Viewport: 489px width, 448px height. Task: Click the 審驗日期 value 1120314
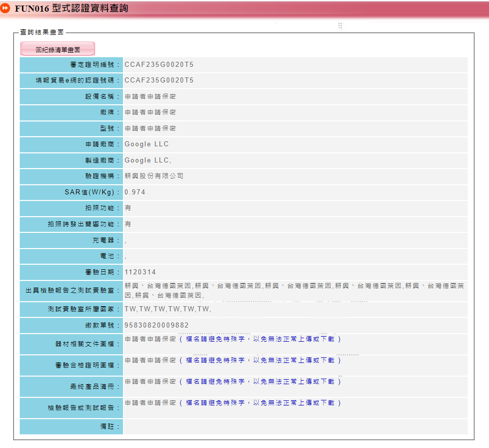[x=139, y=272]
